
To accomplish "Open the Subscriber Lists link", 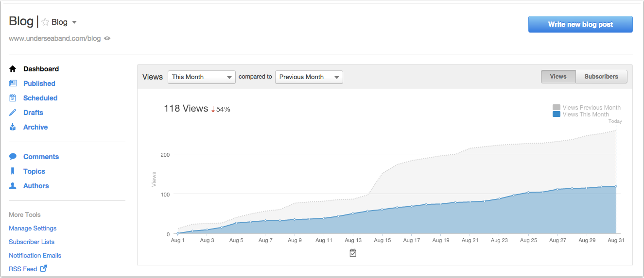I will point(32,242).
